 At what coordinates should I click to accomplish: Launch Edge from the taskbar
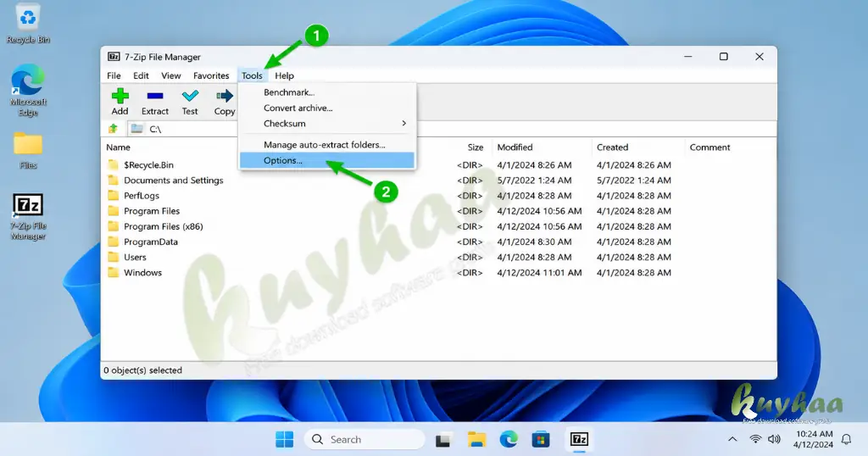tap(509, 439)
